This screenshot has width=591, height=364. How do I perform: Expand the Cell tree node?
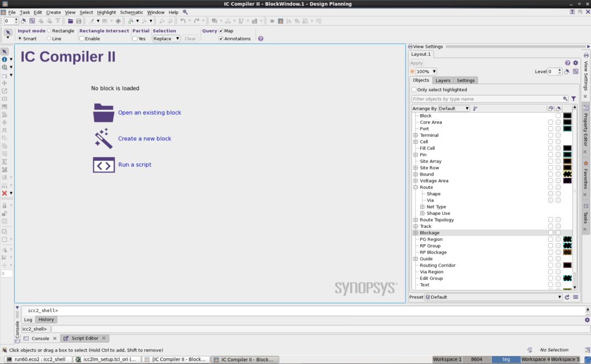[415, 142]
